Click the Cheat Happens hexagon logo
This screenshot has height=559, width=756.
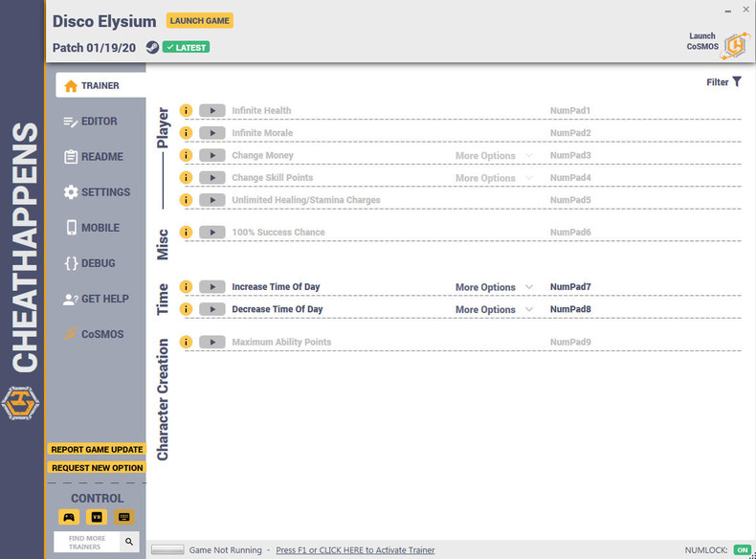tap(20, 403)
